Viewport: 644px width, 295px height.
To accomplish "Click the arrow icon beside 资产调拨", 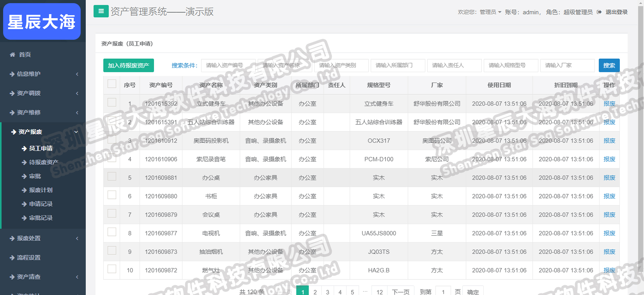I will pyautogui.click(x=12, y=93).
